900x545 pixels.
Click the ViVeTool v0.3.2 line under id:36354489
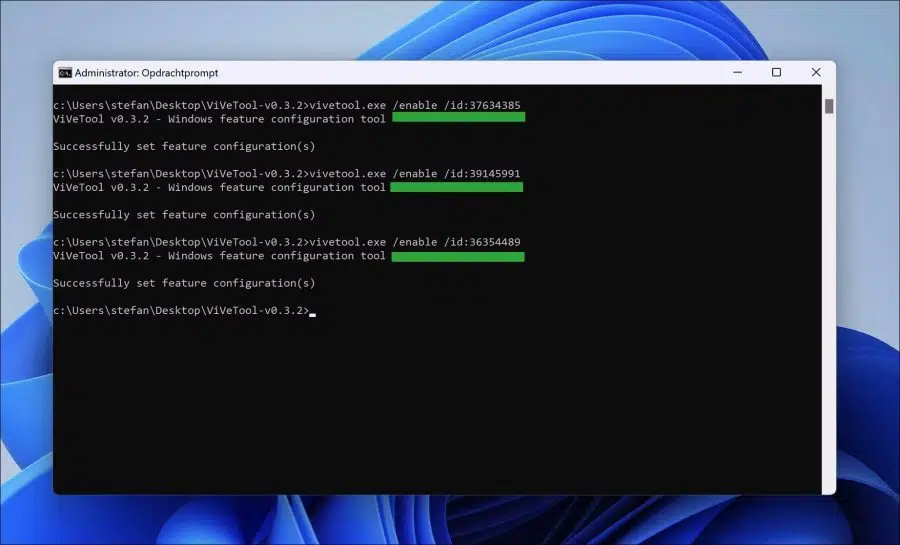point(219,255)
